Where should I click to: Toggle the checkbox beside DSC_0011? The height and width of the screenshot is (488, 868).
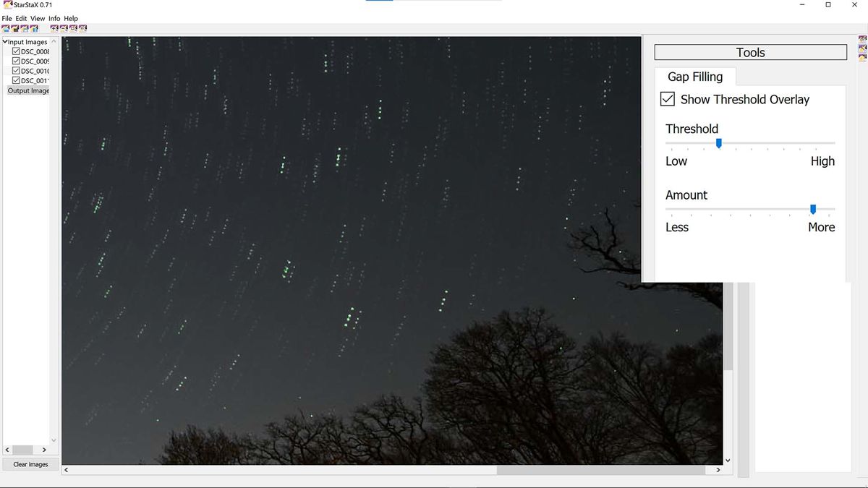pyautogui.click(x=16, y=80)
